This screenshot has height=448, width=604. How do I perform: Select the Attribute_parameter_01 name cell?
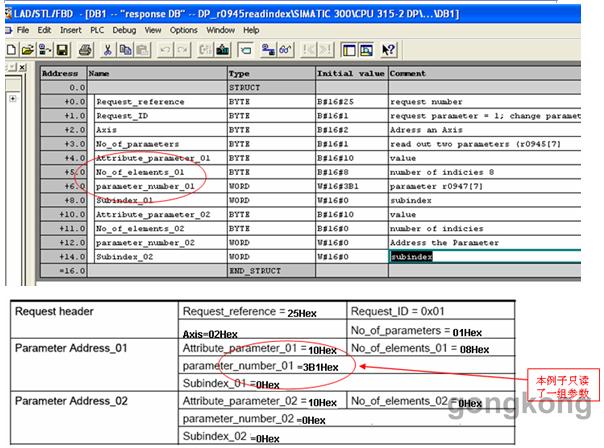161,158
